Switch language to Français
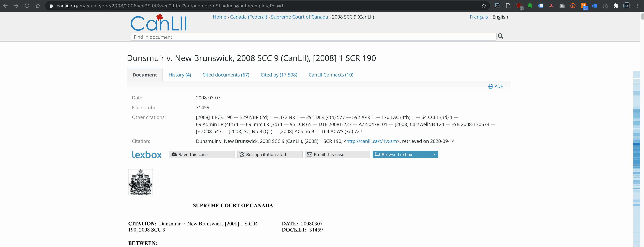The height and width of the screenshot is (247, 644). [x=479, y=17]
